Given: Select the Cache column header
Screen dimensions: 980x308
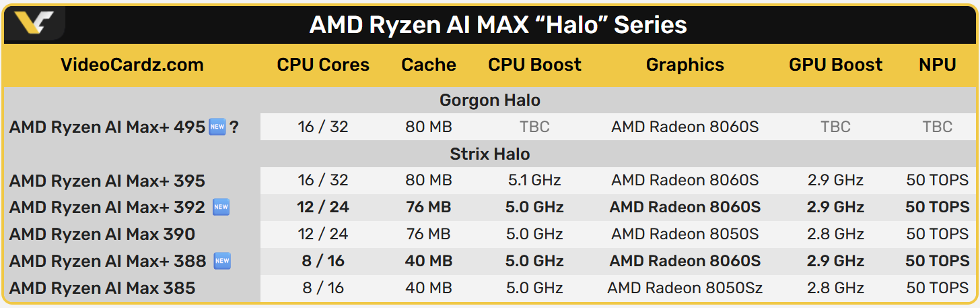Looking at the screenshot, I should click(429, 65).
